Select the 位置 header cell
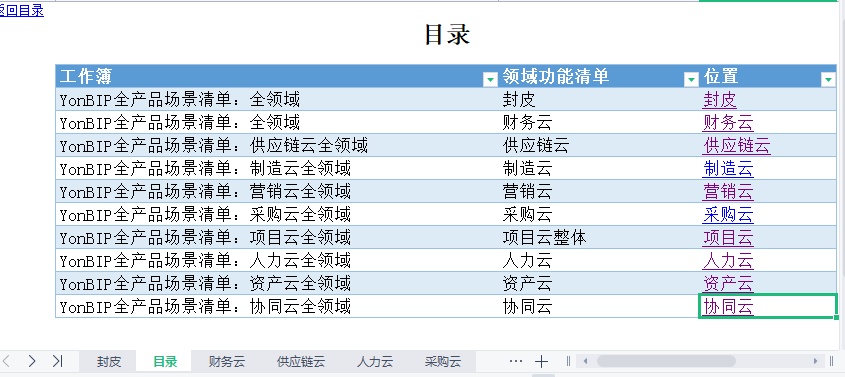The width and height of the screenshot is (845, 377). tap(768, 76)
